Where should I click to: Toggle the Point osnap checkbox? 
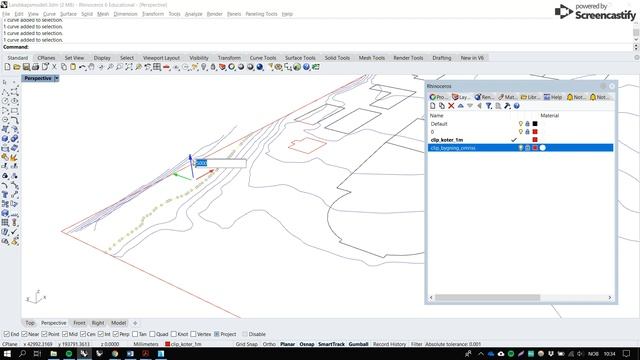click(44, 334)
